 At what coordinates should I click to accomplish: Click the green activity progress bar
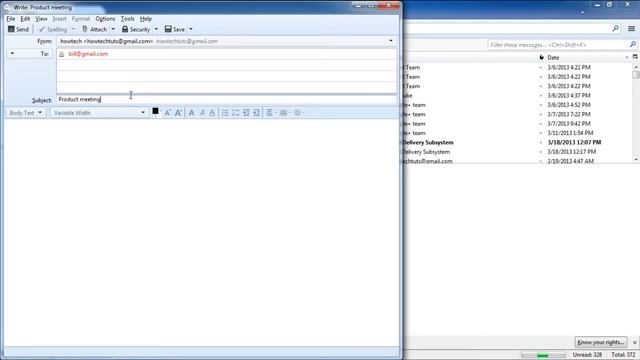[543, 356]
